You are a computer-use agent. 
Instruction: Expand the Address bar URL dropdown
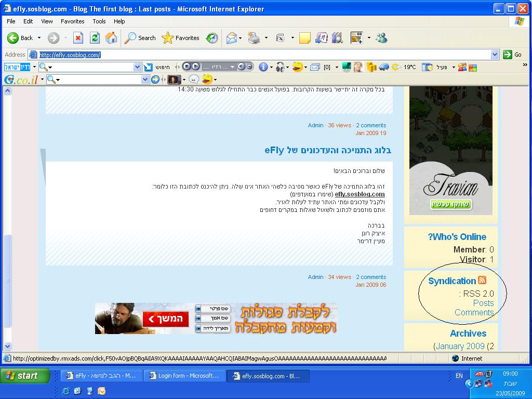(495, 54)
